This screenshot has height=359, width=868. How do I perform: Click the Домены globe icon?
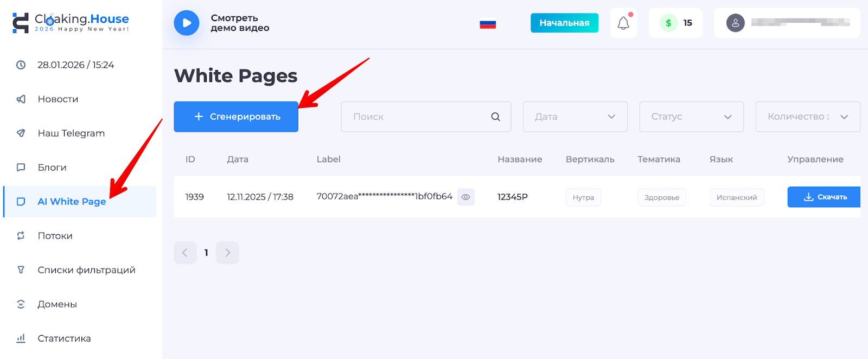point(21,304)
